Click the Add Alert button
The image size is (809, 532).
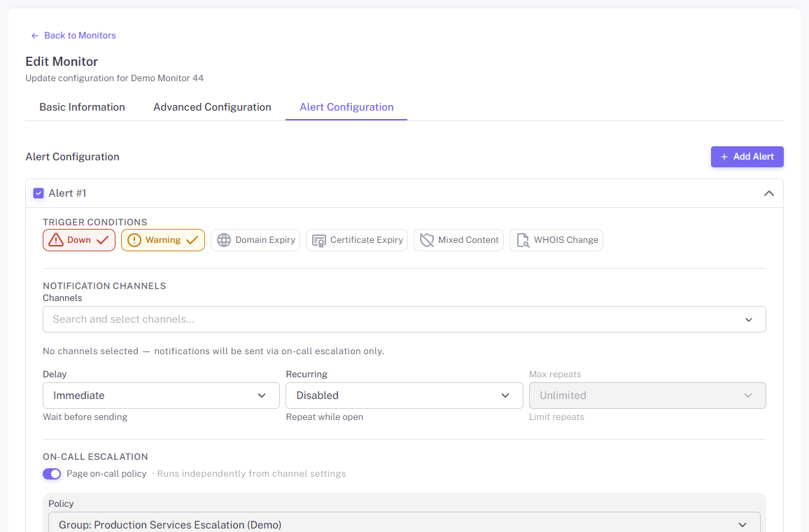point(747,157)
